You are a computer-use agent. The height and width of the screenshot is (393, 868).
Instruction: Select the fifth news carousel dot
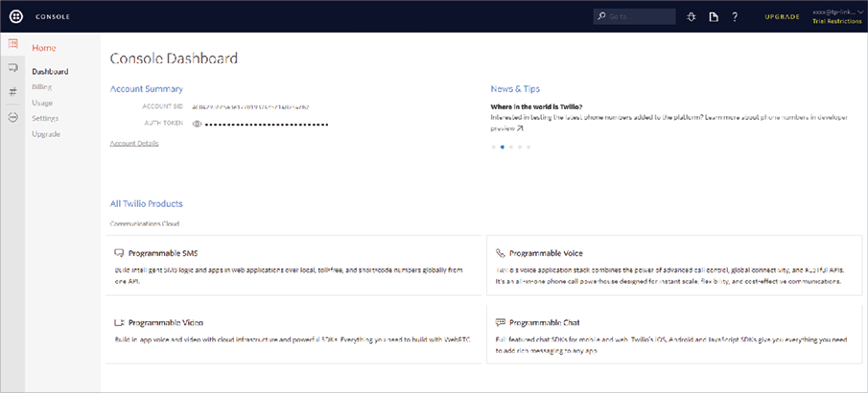click(x=528, y=148)
